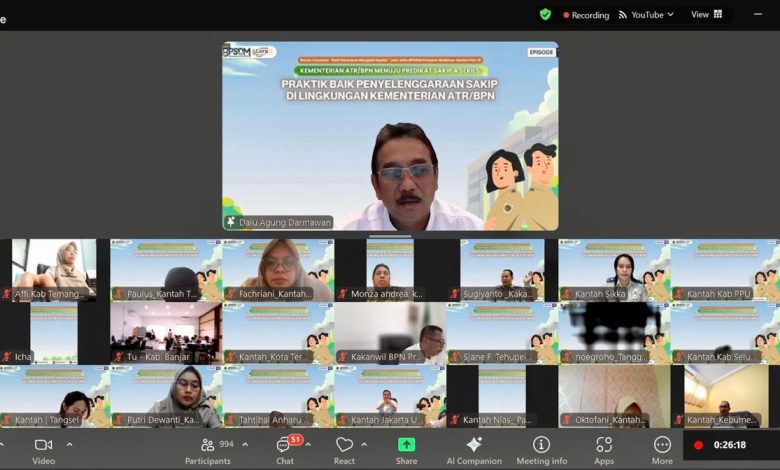Click the green Share screen button
The width and height of the screenshot is (780, 470).
click(406, 449)
